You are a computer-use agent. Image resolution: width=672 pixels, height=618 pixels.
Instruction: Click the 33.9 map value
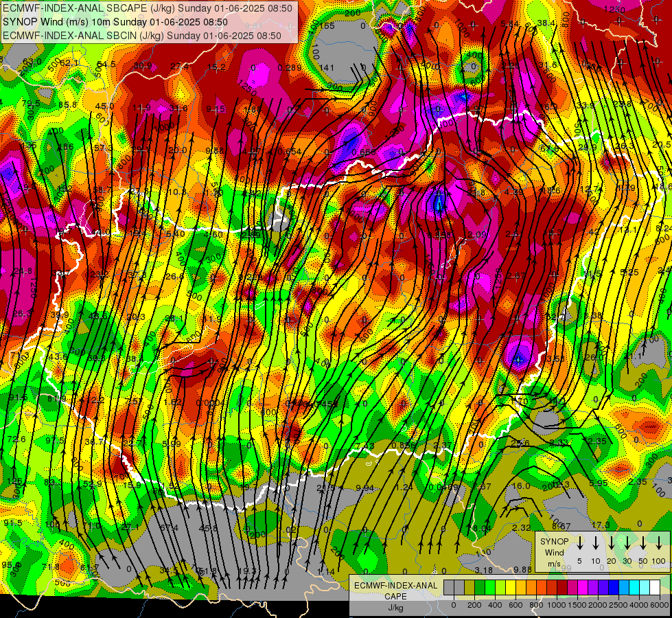pyautogui.click(x=586, y=106)
